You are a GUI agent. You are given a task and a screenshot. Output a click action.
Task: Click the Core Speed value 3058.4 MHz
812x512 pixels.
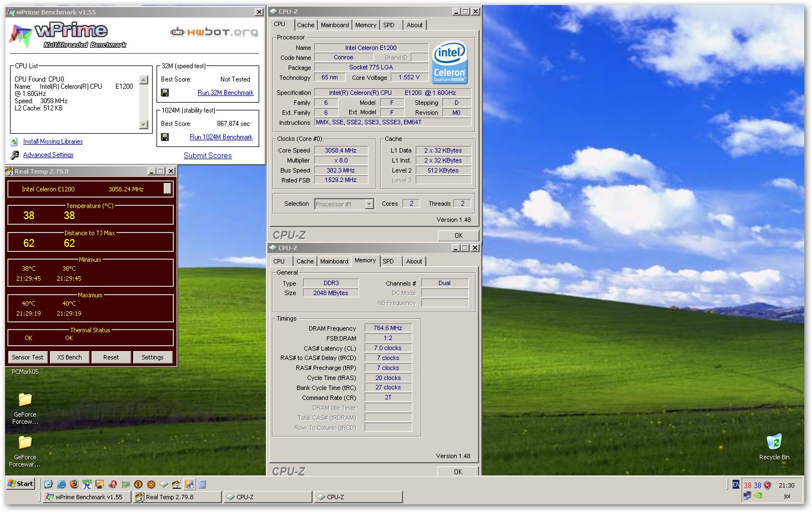click(341, 150)
